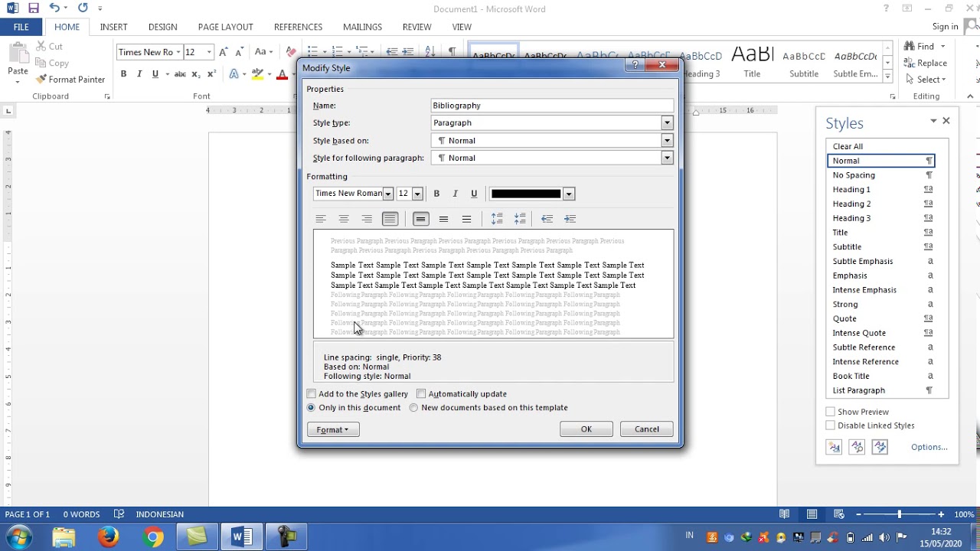
Task: Set single line spacing in dialog
Action: [420, 219]
